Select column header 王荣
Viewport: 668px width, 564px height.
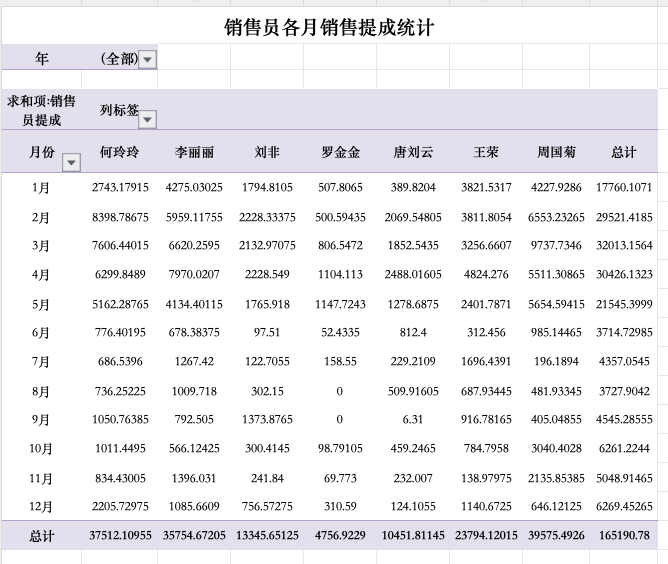[486, 152]
